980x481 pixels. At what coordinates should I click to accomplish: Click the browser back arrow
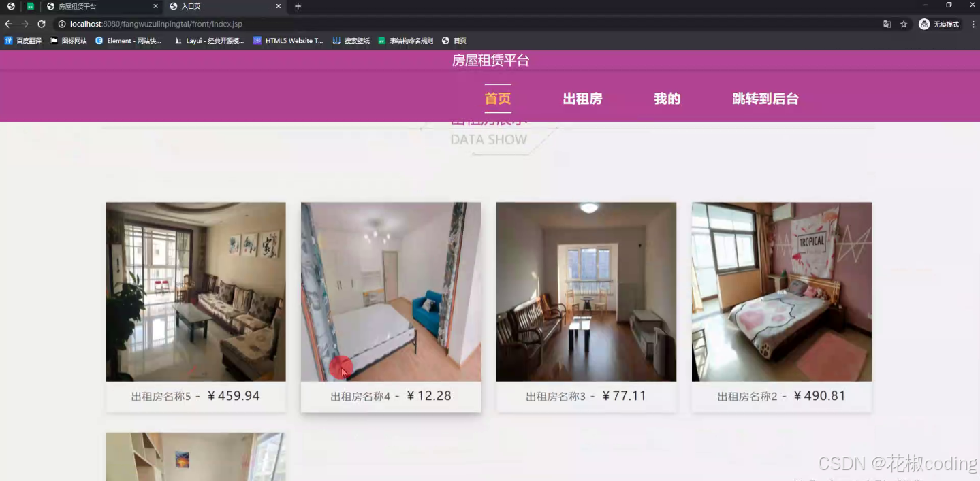(8, 24)
